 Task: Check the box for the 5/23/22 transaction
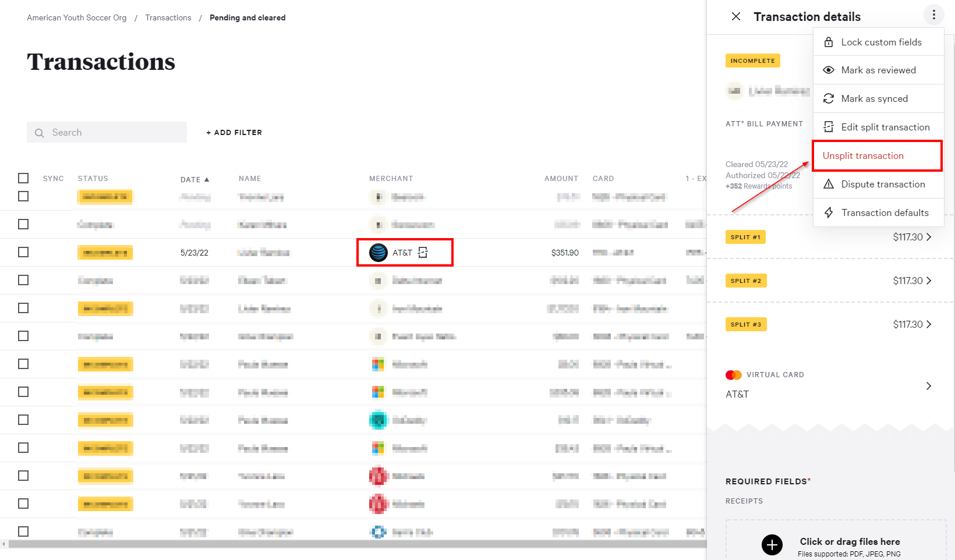click(x=23, y=252)
